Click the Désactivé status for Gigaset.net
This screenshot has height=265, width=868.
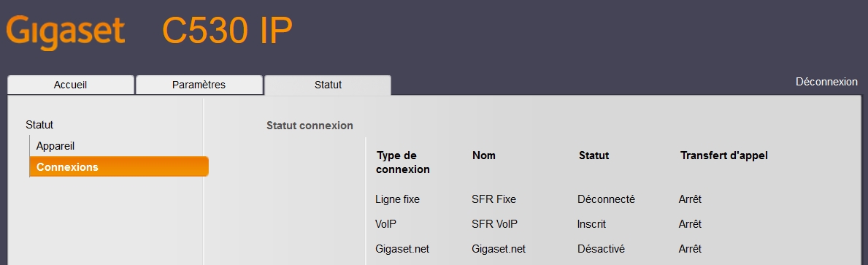point(602,249)
